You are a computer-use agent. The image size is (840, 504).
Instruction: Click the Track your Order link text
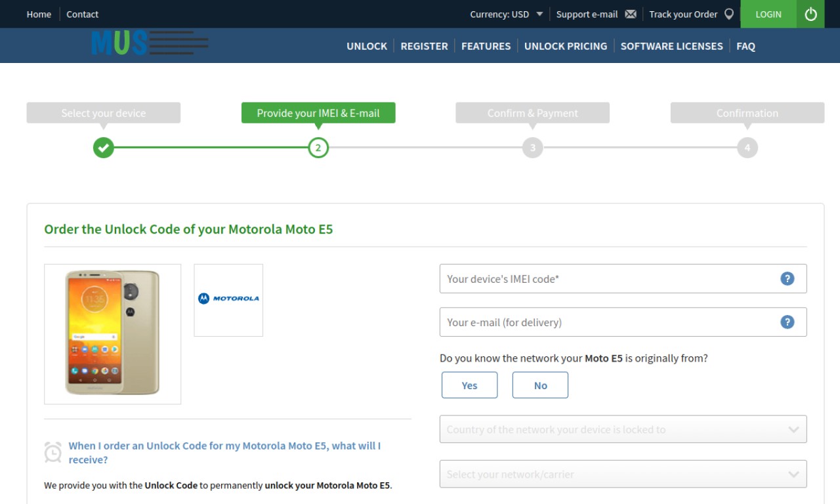pyautogui.click(x=683, y=14)
